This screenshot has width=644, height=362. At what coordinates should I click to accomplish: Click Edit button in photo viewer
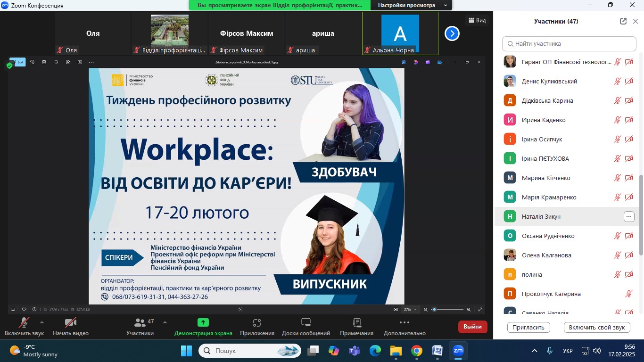pyautogui.click(x=17, y=62)
